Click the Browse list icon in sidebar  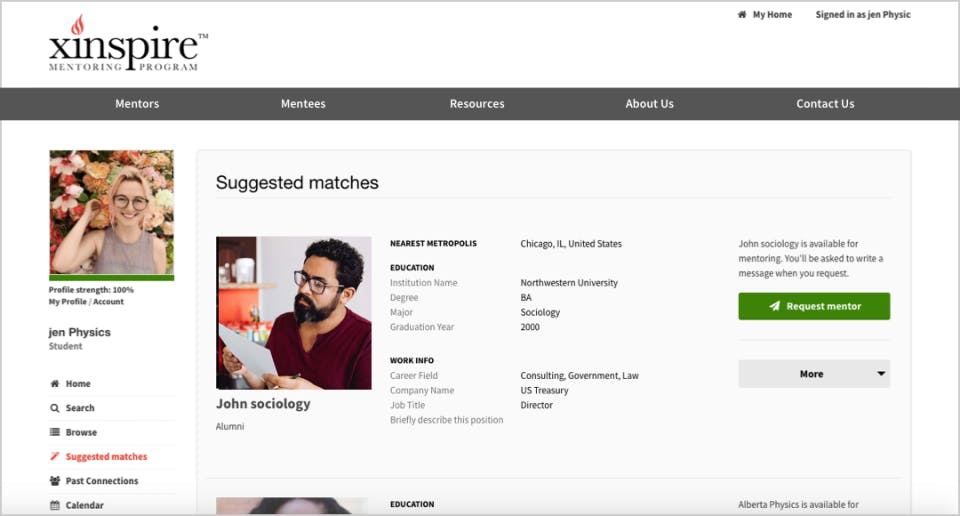coord(54,432)
